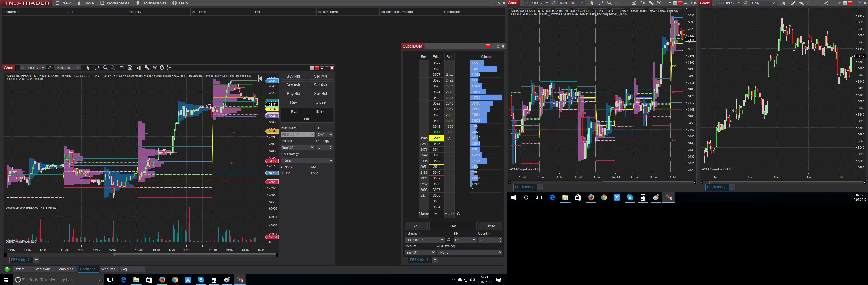Select the 15 Minute interval dropdown
This screenshot has height=285, width=868.
67,68
